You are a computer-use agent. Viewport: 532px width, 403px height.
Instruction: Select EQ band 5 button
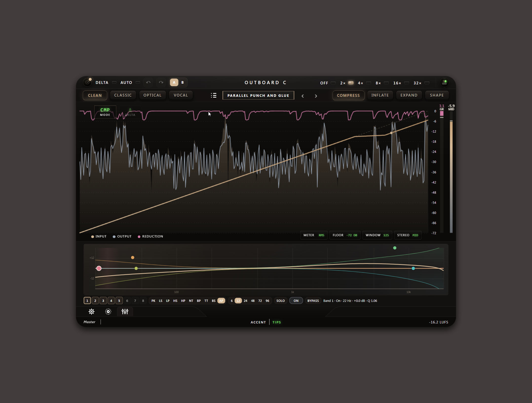coord(119,301)
